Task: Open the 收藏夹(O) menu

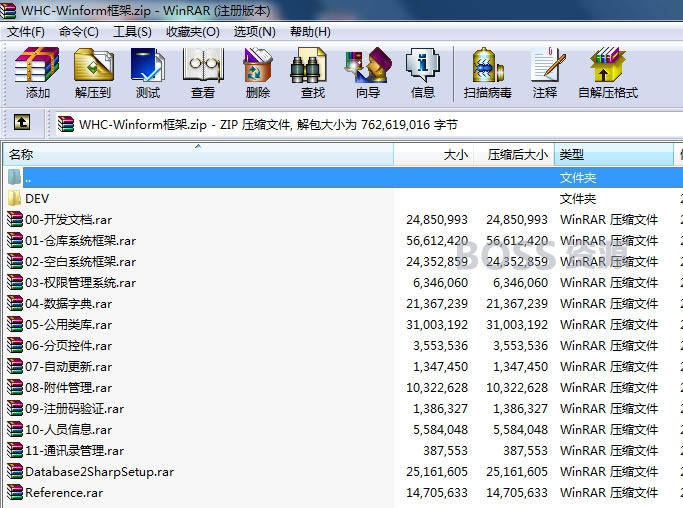Action: point(193,32)
